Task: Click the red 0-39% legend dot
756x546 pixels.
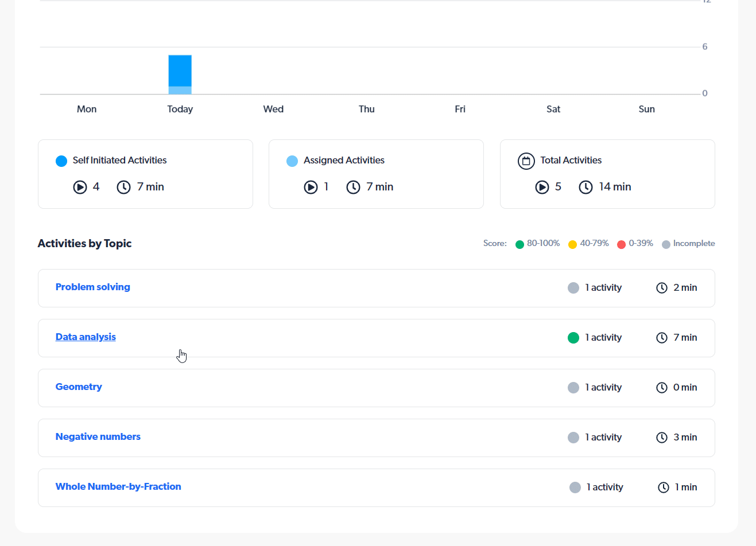Action: (x=621, y=244)
